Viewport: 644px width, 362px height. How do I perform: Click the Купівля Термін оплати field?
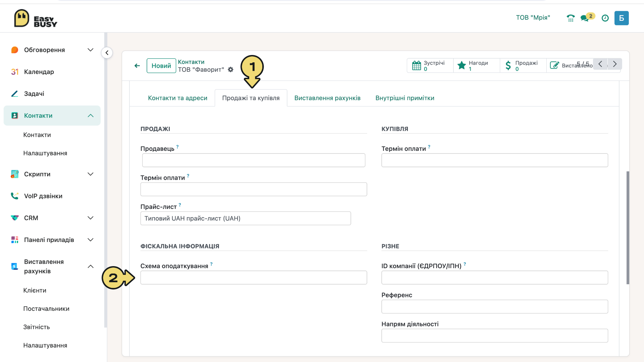495,160
